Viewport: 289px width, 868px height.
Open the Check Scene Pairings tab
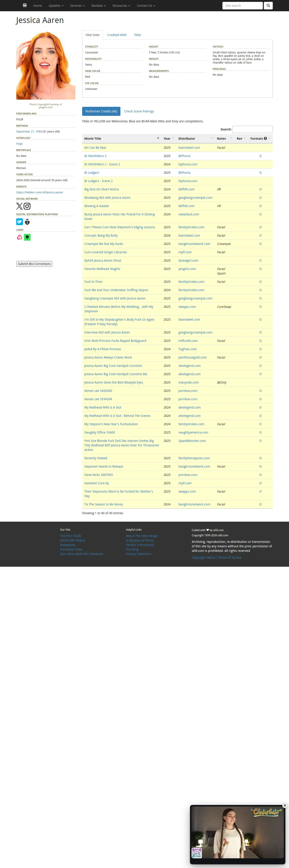click(139, 112)
